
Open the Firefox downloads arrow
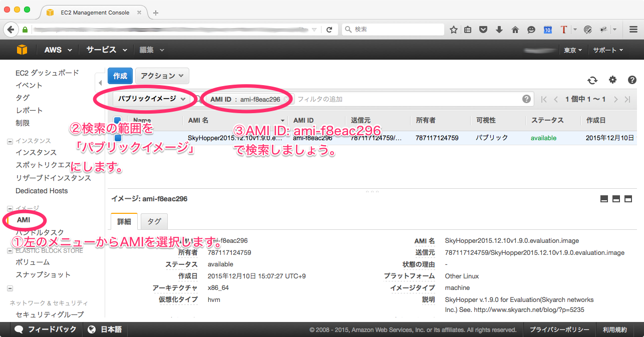pos(499,30)
